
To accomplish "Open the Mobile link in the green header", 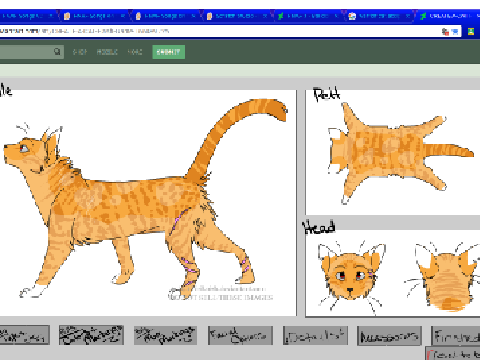I will coord(107,52).
